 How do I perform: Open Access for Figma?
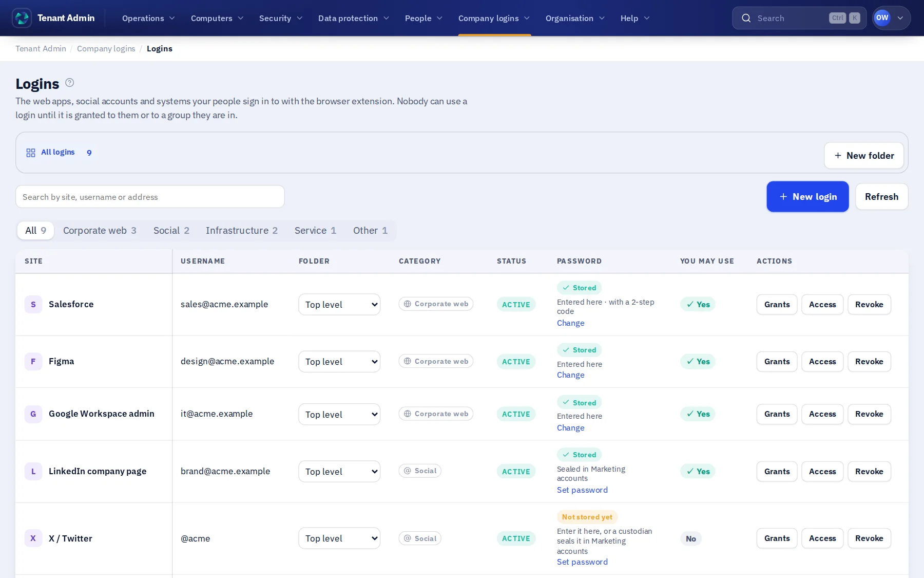coord(822,361)
